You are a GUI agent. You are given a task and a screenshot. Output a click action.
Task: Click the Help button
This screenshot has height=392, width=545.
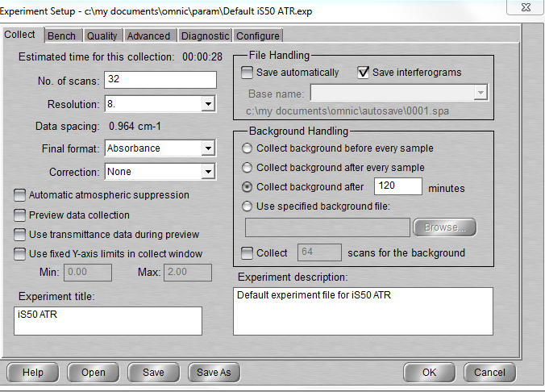tap(33, 373)
